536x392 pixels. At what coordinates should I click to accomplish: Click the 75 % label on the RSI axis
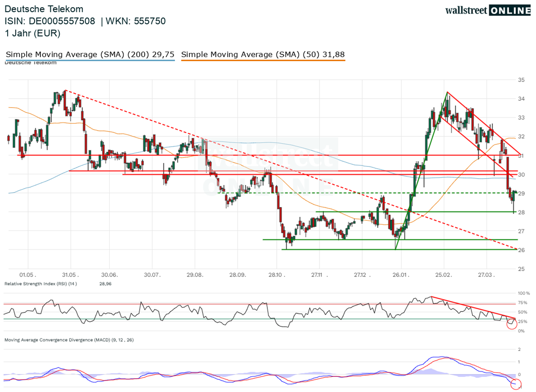[x=523, y=303]
